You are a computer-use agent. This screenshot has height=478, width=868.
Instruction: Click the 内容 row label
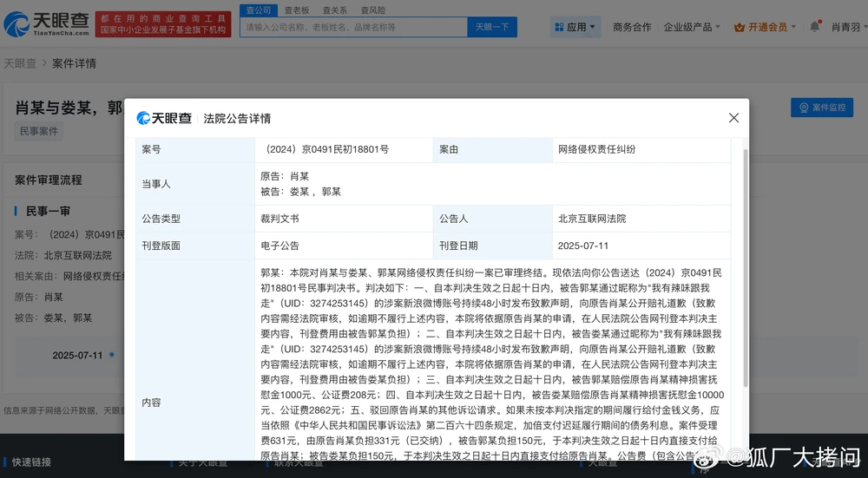[x=151, y=403]
